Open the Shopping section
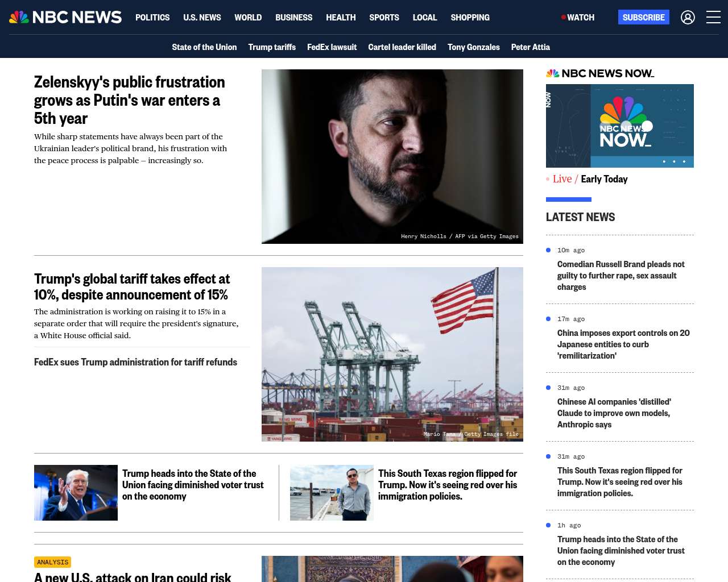The height and width of the screenshot is (582, 728). tap(470, 18)
